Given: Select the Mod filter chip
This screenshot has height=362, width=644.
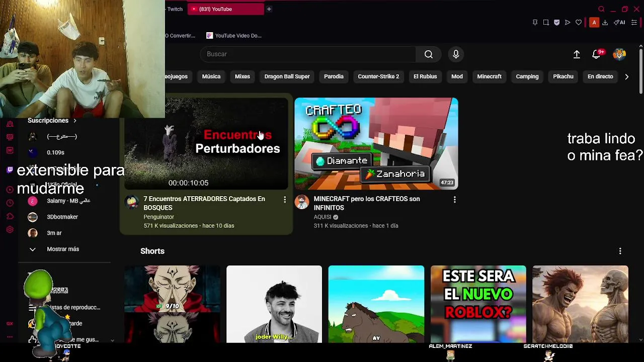Looking at the screenshot, I should pos(457,76).
